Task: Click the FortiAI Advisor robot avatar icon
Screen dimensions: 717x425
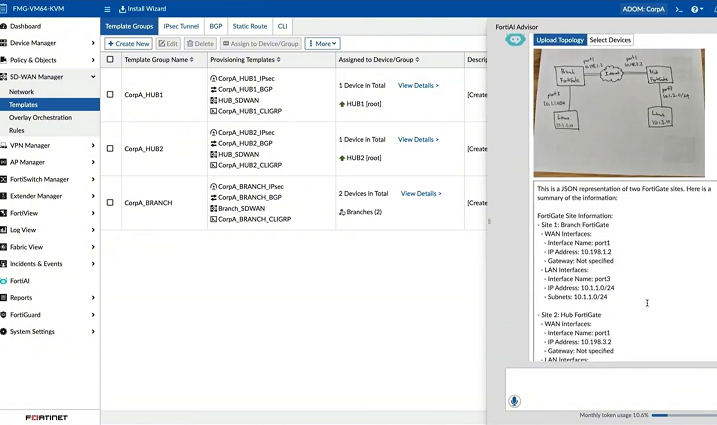Action: 515,40
